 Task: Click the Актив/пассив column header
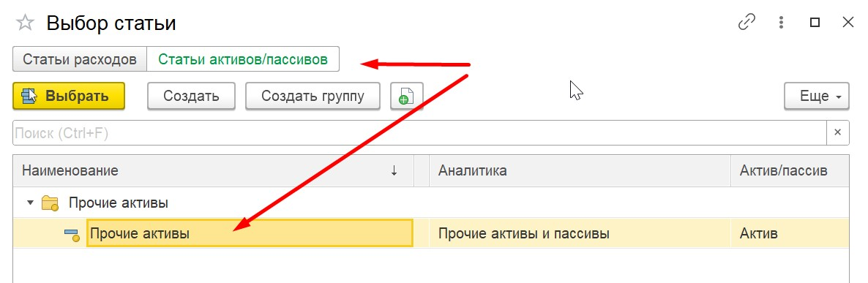[x=790, y=171]
